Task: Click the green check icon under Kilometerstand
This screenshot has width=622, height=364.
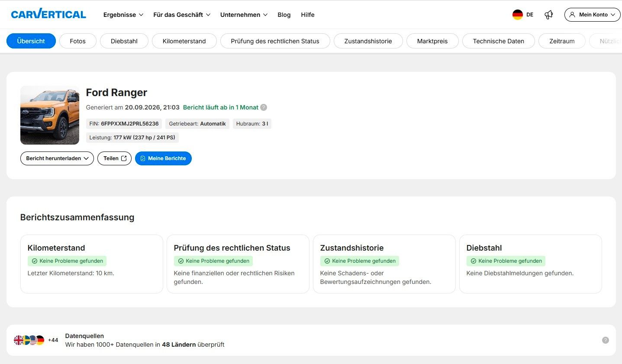Action: (x=35, y=261)
